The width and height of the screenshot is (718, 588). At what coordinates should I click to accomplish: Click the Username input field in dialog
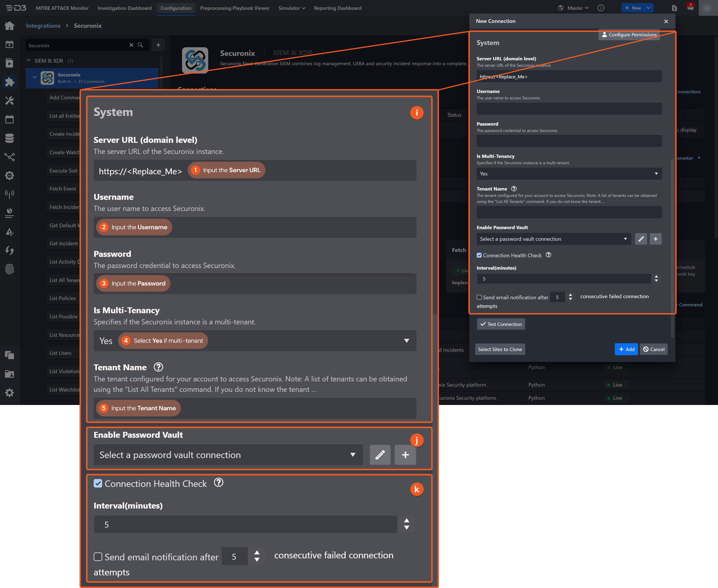pyautogui.click(x=569, y=109)
